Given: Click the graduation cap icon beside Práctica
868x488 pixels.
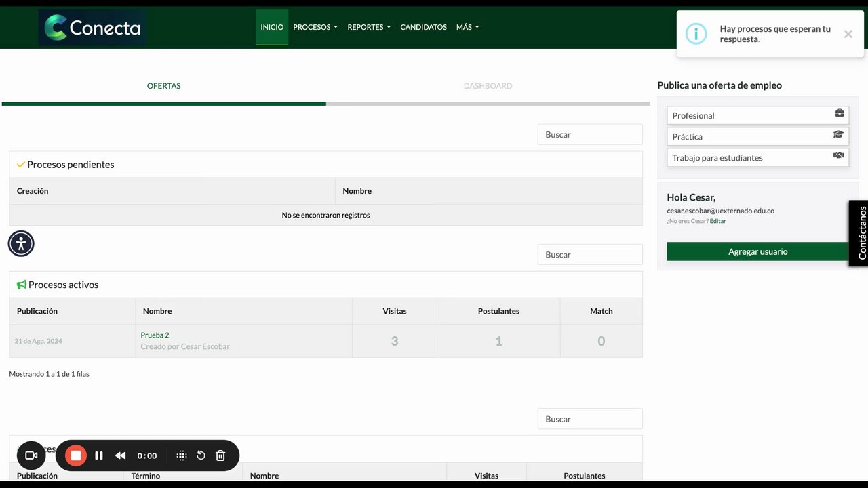Looking at the screenshot, I should coord(839,135).
